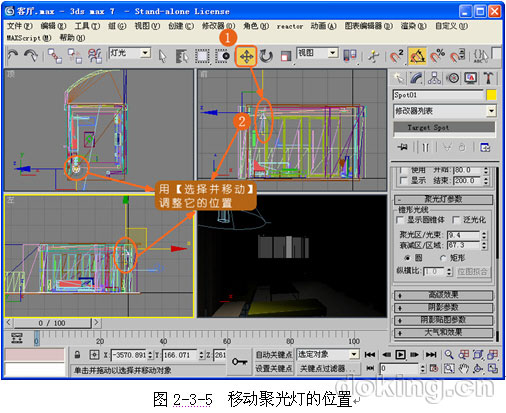Click the Use Pivot Point Center icon
Screen dimensions: 506x413
pos(350,56)
